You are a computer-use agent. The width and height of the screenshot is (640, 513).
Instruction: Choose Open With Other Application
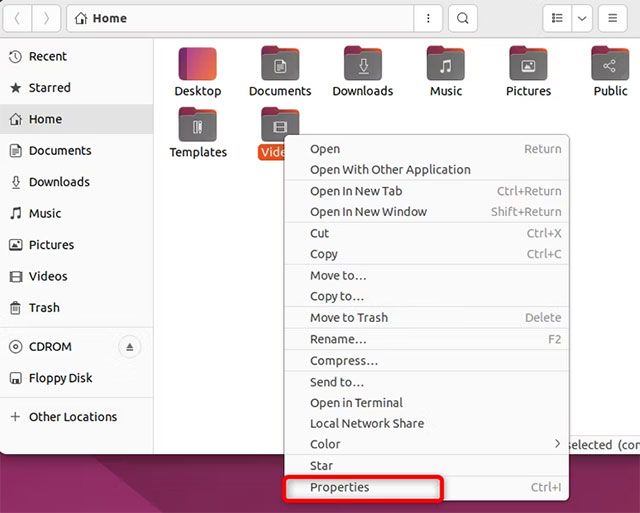point(427,170)
